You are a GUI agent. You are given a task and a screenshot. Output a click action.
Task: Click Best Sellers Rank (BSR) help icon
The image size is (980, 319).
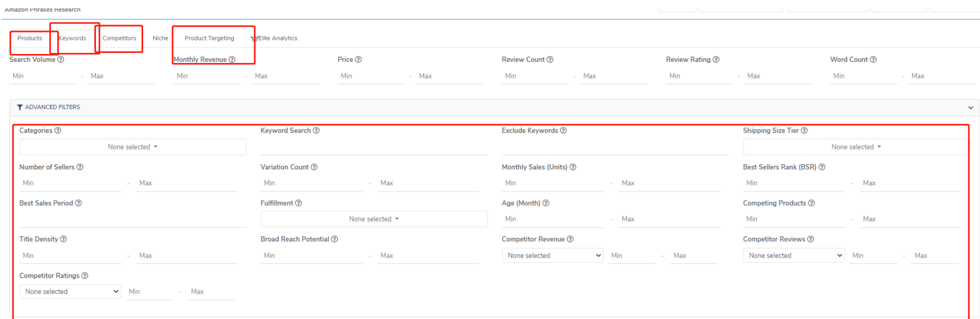pos(822,167)
